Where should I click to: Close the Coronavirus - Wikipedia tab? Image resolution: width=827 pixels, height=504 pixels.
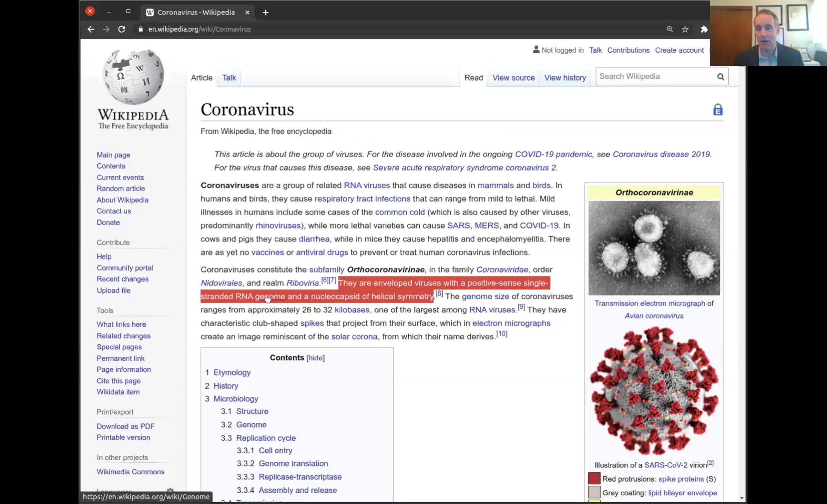tap(247, 12)
